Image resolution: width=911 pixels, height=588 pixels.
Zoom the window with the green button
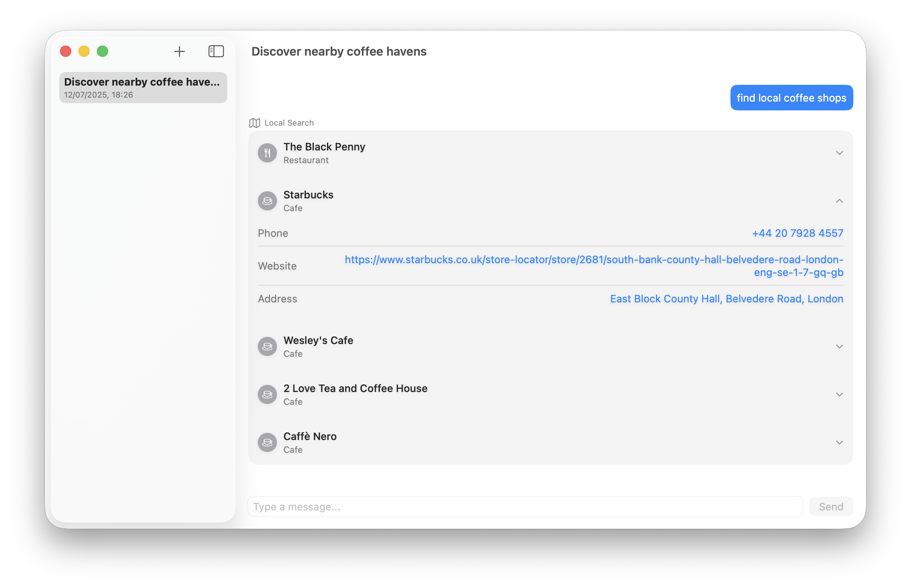102,51
